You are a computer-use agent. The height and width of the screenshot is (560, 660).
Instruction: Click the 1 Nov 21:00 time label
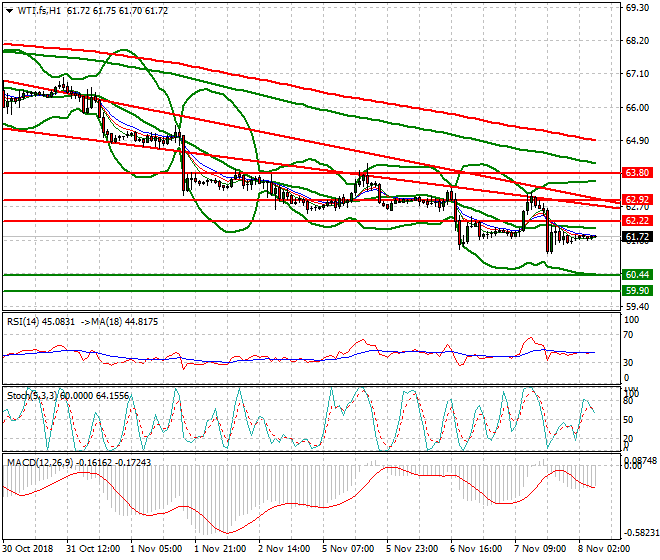[x=220, y=549]
